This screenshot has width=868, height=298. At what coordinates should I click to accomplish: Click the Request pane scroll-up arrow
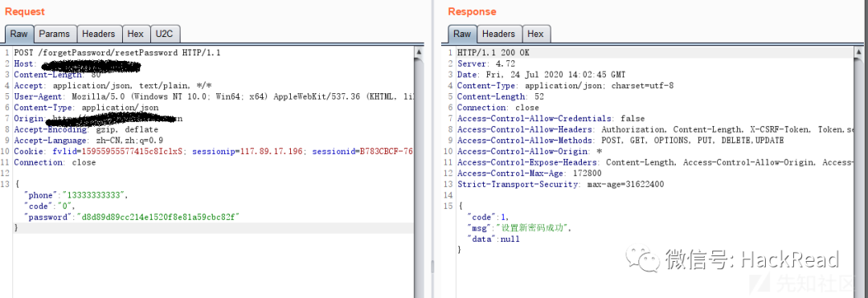[419, 51]
